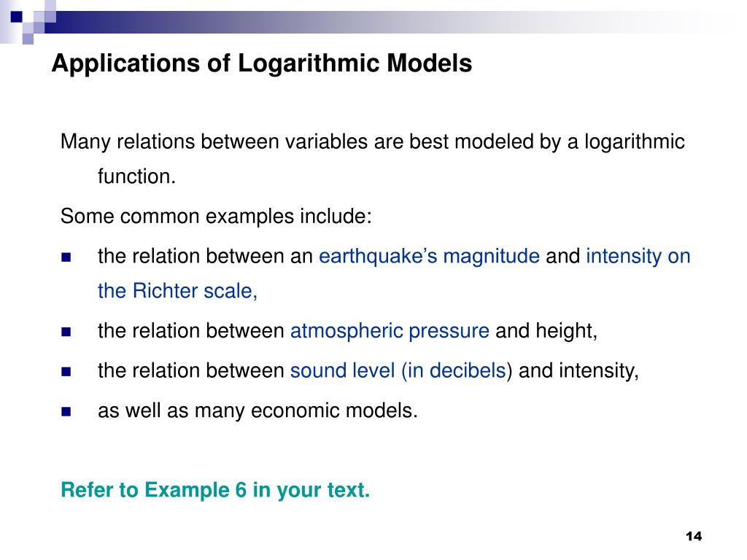The image size is (747, 560).
Task: Click the word function on second line
Action: (x=136, y=176)
